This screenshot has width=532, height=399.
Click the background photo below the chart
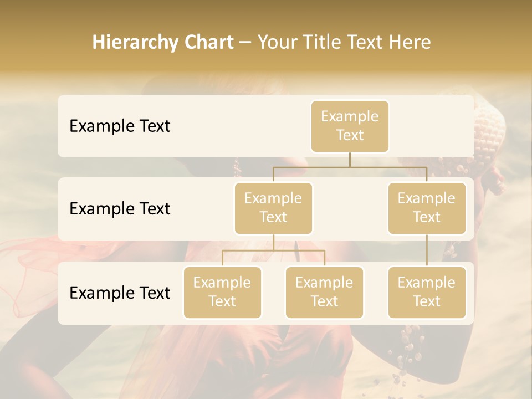pyautogui.click(x=266, y=360)
